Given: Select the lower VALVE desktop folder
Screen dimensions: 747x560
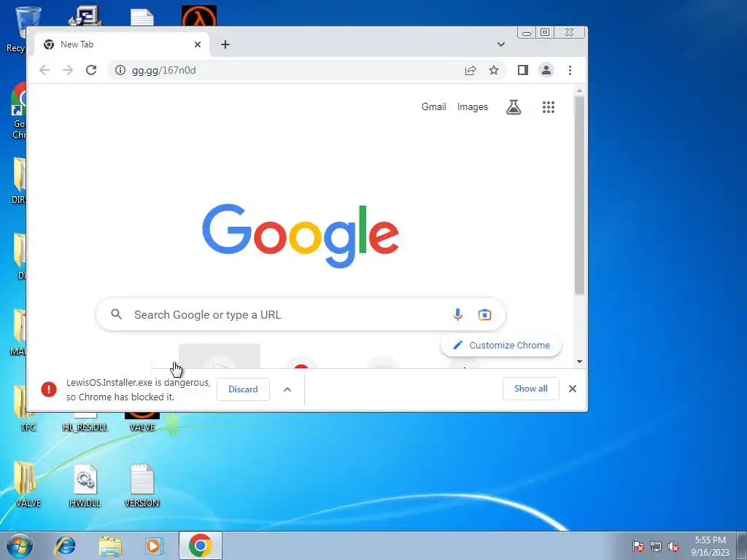Looking at the screenshot, I should (28, 484).
